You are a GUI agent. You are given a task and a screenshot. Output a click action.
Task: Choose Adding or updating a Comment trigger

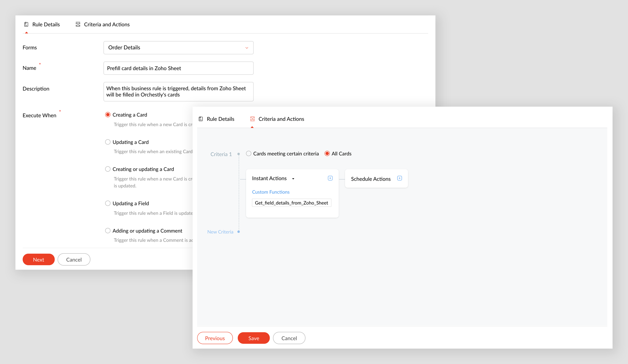click(108, 231)
